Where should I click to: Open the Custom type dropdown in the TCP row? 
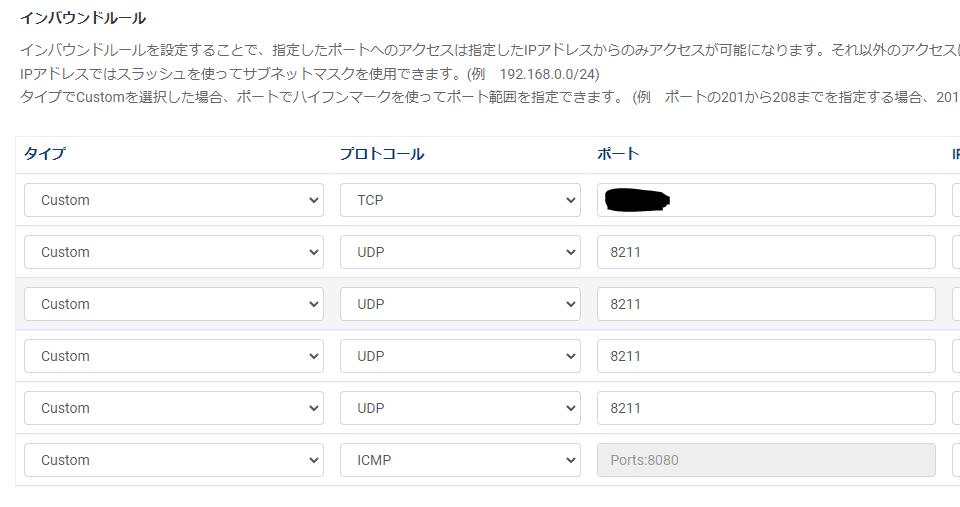click(x=174, y=200)
